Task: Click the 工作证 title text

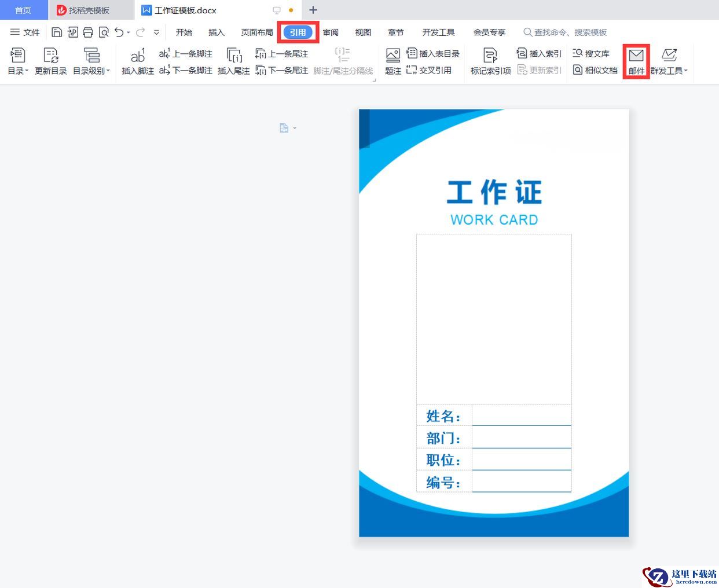Action: (x=494, y=192)
